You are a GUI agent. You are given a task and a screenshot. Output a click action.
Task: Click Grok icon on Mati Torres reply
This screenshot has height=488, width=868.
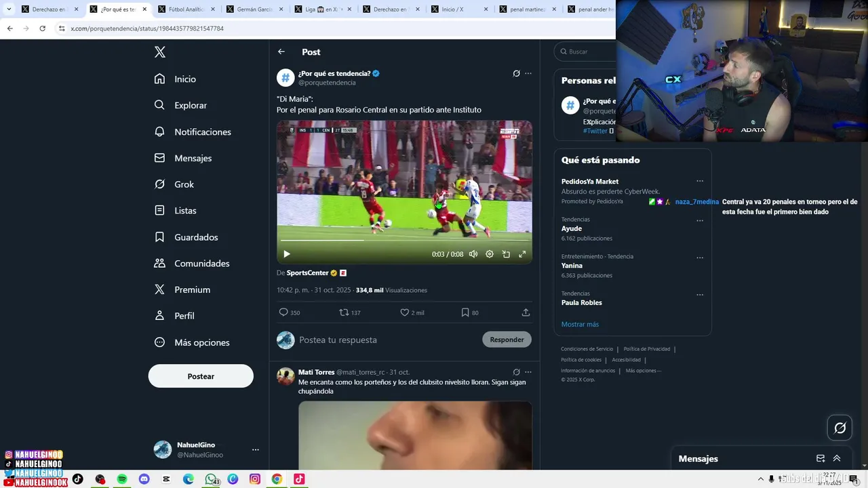(516, 372)
